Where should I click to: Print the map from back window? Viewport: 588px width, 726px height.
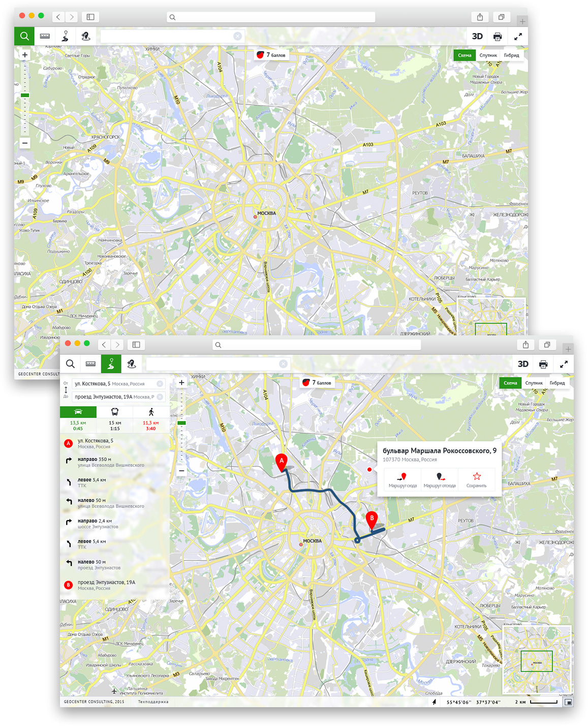498,36
